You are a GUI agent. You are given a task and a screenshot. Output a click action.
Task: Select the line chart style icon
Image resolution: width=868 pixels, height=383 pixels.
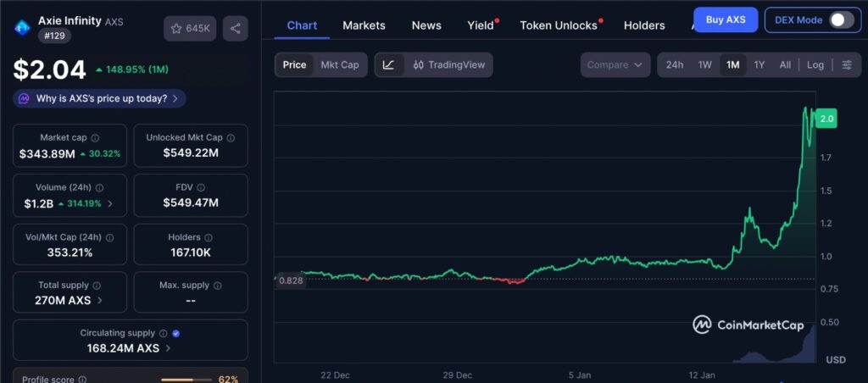389,64
